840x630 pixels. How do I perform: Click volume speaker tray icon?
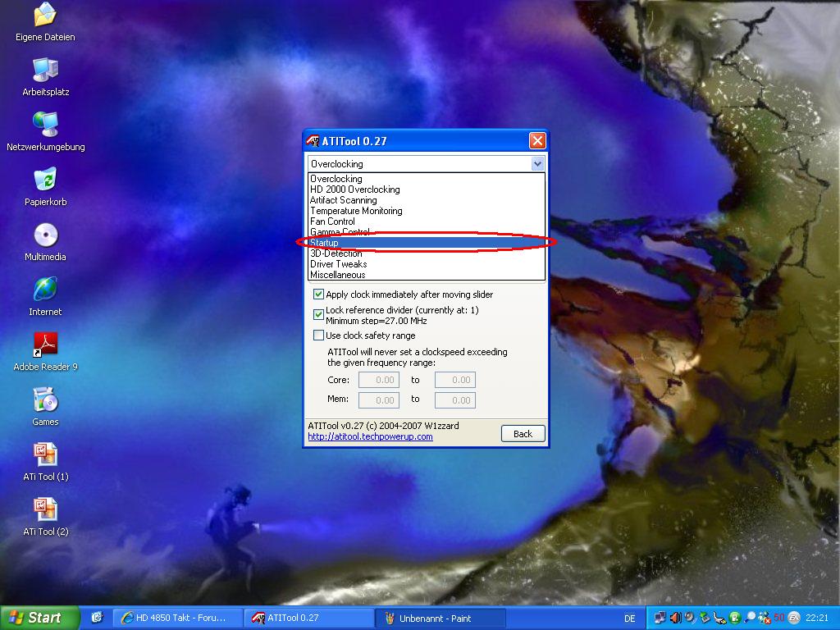[676, 618]
